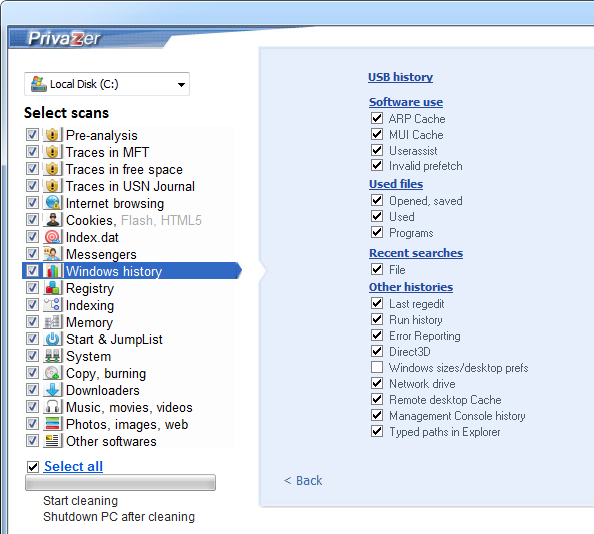The height and width of the screenshot is (534, 594).
Task: Select the Index.dat scan entry
Action: coord(92,237)
